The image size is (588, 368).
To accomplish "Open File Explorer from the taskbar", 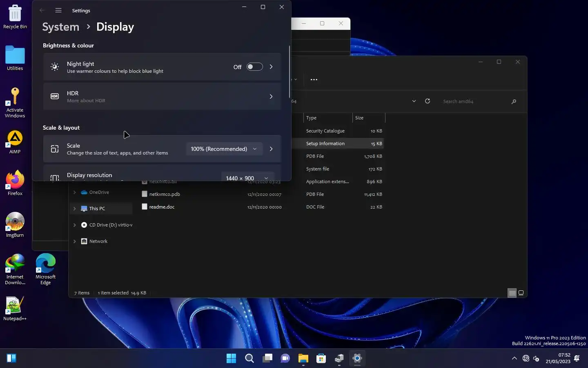I will pos(303,358).
